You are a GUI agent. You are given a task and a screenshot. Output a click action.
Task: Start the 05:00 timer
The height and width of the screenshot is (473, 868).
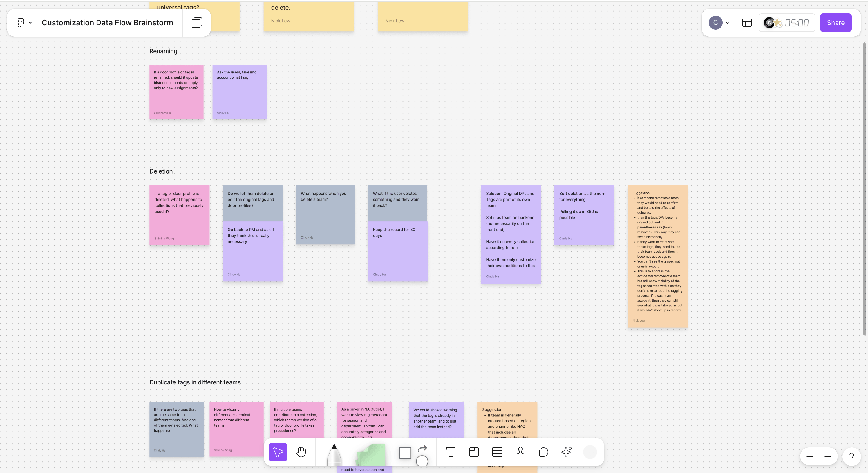pos(796,23)
